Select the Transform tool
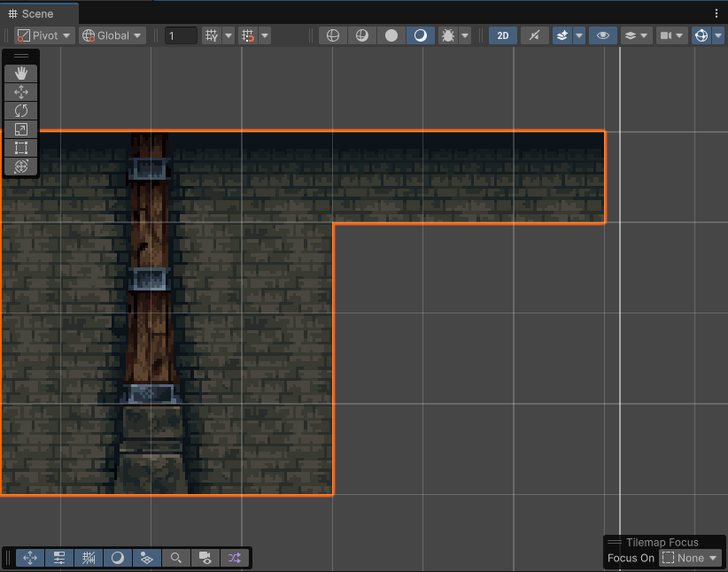This screenshot has width=728, height=572. (x=21, y=166)
